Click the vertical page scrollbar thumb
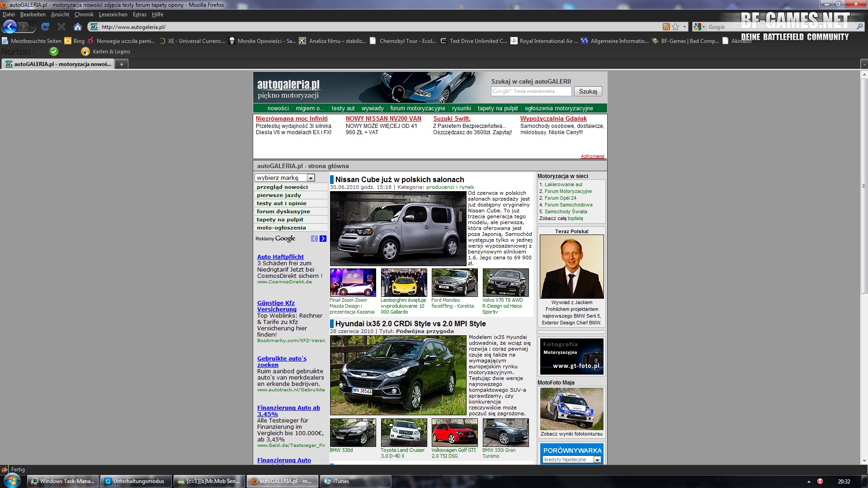This screenshot has height=488, width=868. (864, 186)
